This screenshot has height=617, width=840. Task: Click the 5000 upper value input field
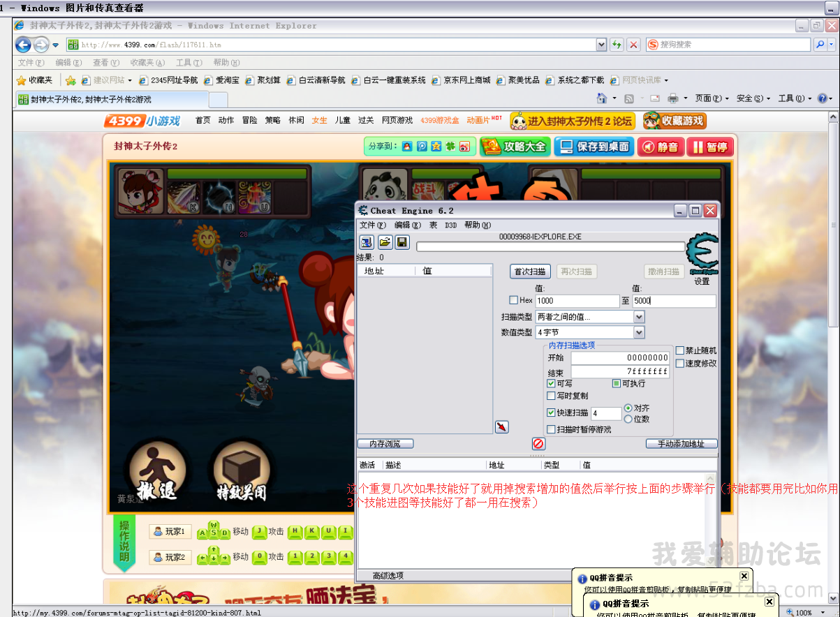[x=674, y=301]
